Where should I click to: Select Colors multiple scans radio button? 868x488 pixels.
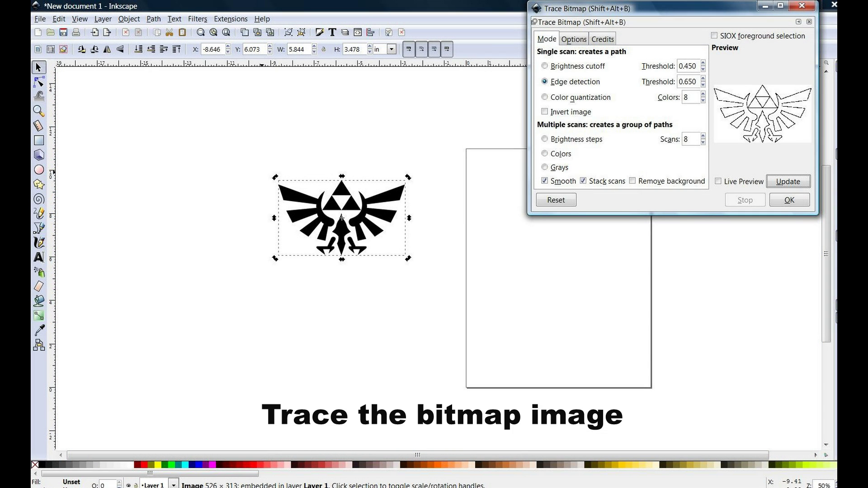tap(544, 153)
